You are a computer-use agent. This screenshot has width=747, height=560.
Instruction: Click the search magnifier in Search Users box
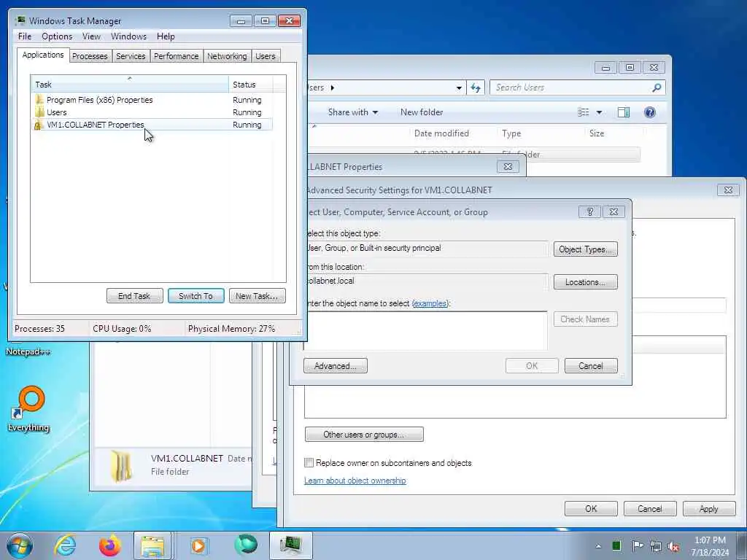(x=657, y=87)
